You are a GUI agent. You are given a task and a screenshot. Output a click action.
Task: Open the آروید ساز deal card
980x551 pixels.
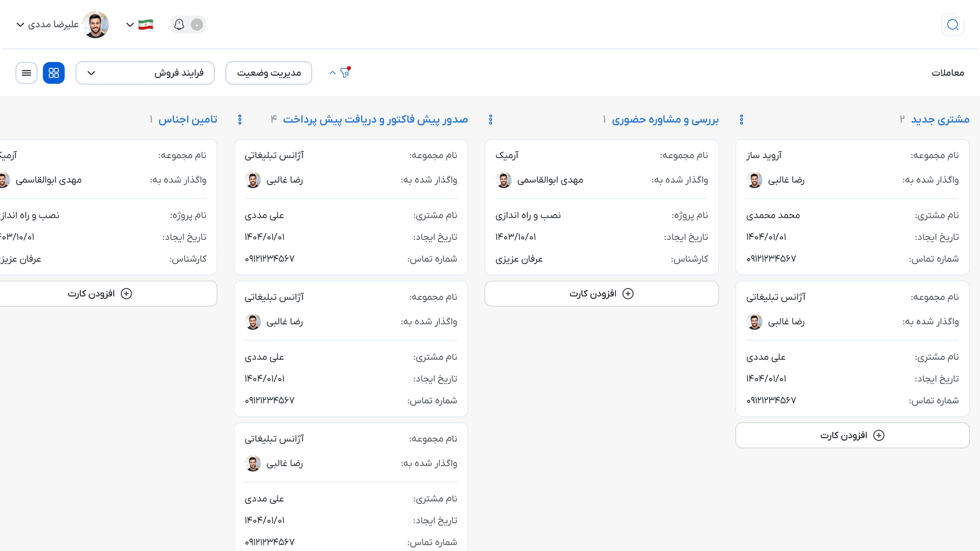(852, 207)
